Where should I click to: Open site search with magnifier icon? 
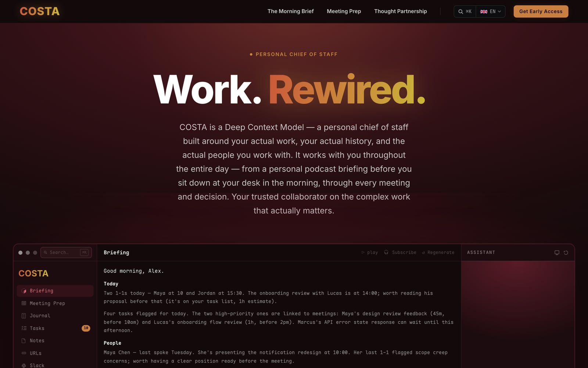click(x=465, y=11)
